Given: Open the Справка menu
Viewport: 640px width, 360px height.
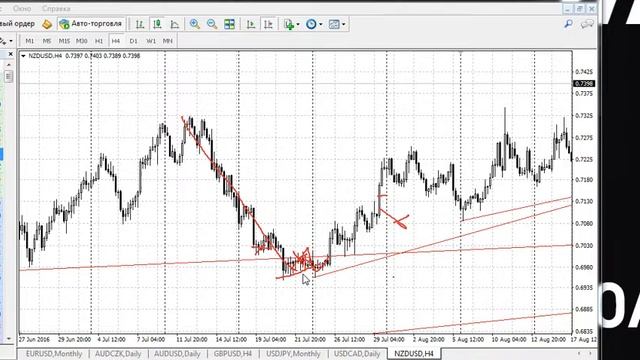Looking at the screenshot, I should [56, 9].
